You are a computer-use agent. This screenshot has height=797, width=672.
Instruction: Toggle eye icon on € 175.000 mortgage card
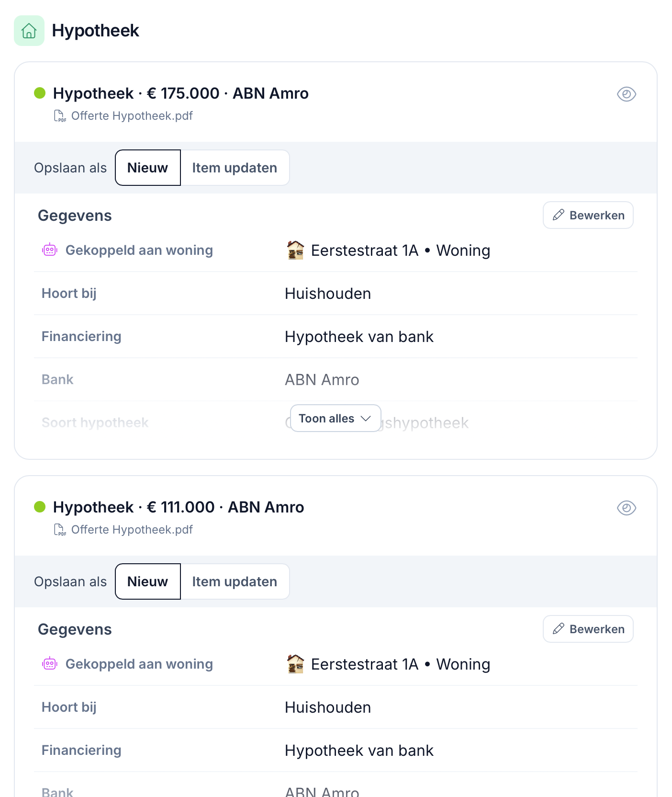coord(626,94)
